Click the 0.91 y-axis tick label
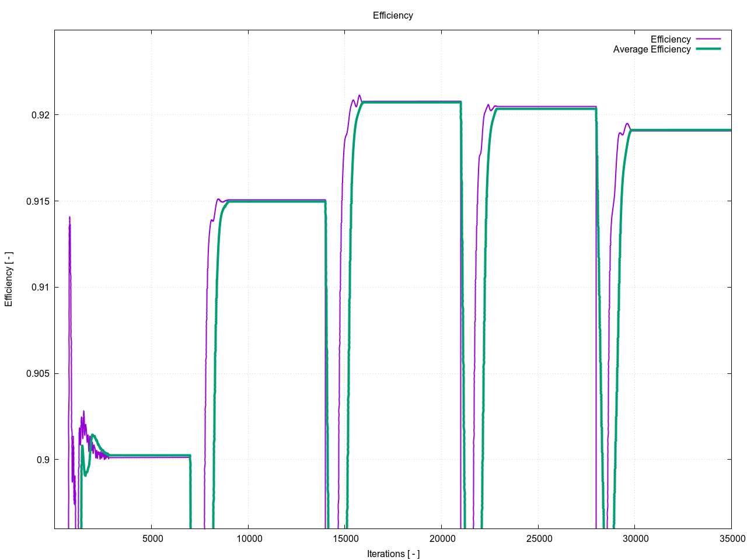Screen dimensions: 747x560 (x=40, y=288)
